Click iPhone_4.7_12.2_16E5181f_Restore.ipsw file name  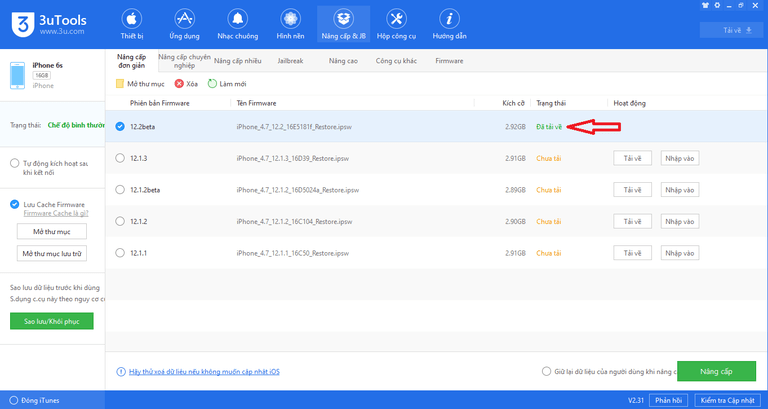[x=294, y=127]
